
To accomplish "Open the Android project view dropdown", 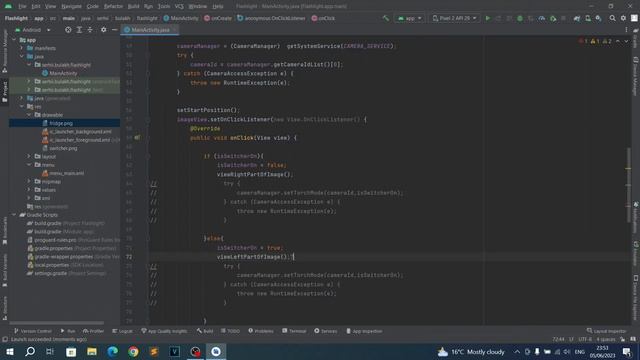I will pos(33,30).
